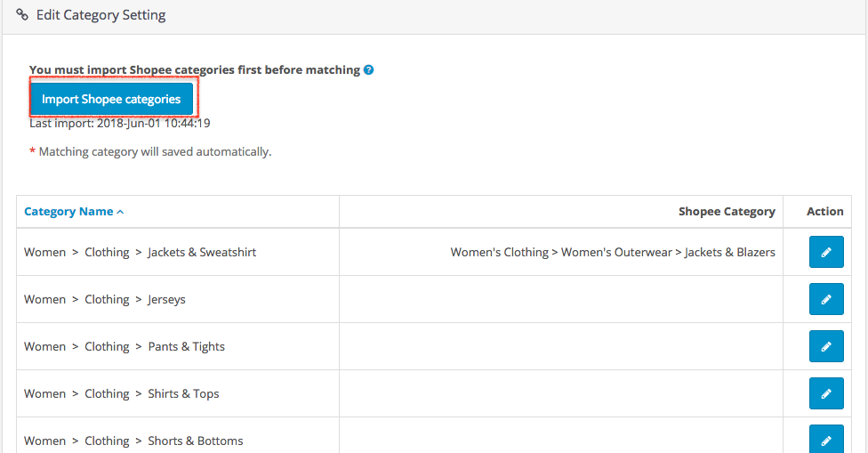Click link icon beside Edit Category Setting
The image size is (868, 453).
(x=22, y=15)
